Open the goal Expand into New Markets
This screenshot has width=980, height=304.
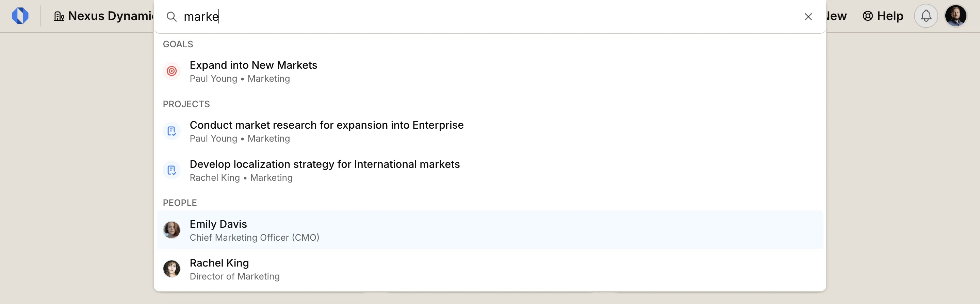pyautogui.click(x=254, y=65)
